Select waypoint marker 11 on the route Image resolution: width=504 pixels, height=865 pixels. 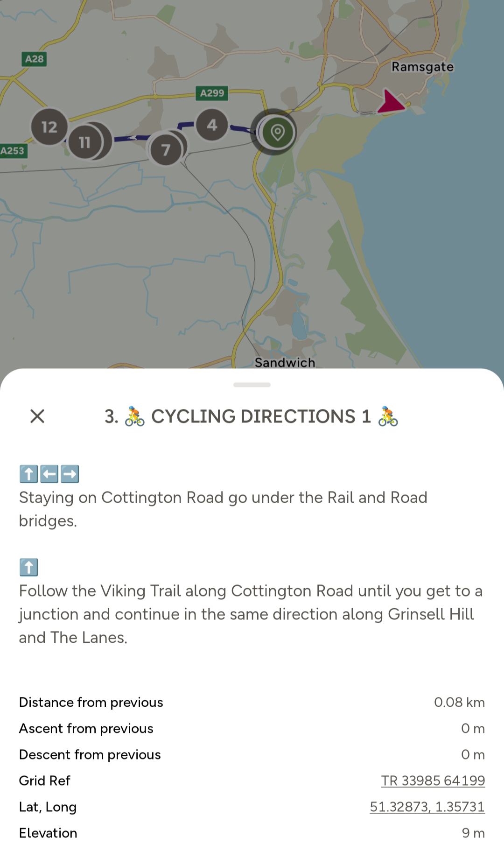84,142
